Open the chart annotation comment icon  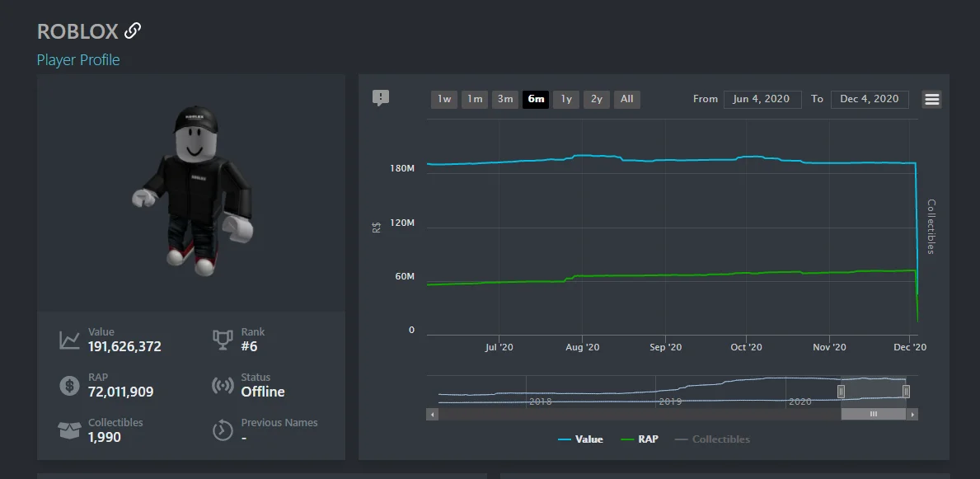(x=381, y=98)
